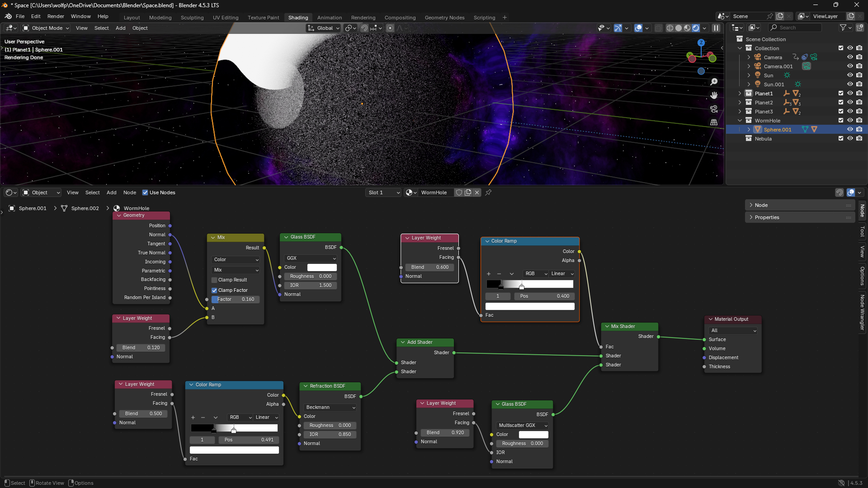Unlink the WormHole material with X icon
This screenshot has width=868, height=488.
[477, 192]
